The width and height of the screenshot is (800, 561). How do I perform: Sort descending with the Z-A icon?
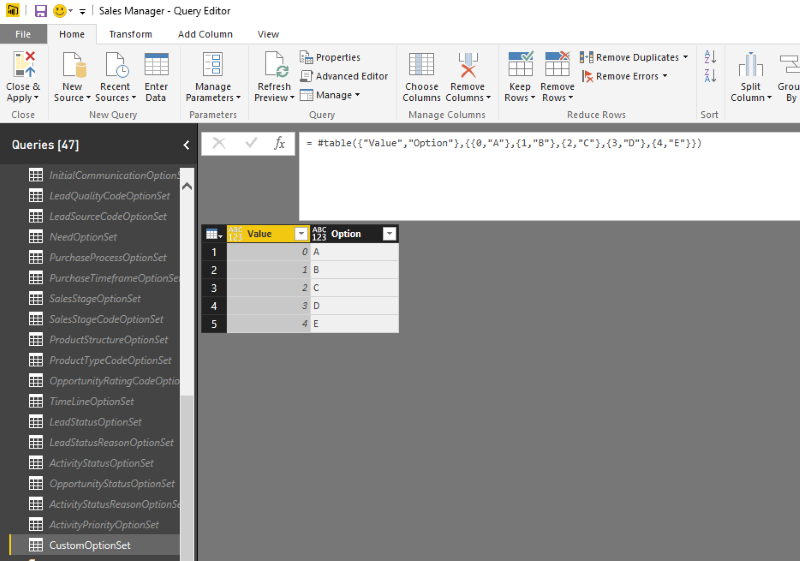[x=710, y=75]
